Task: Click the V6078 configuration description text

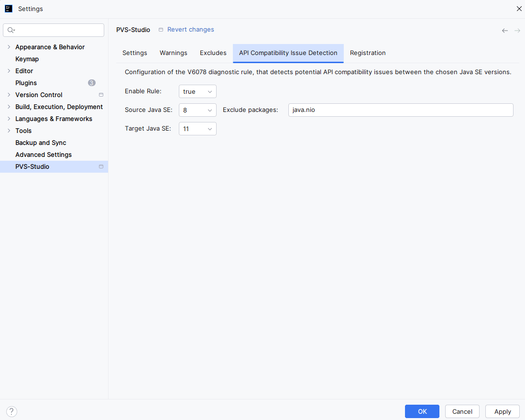Action: (x=318, y=72)
